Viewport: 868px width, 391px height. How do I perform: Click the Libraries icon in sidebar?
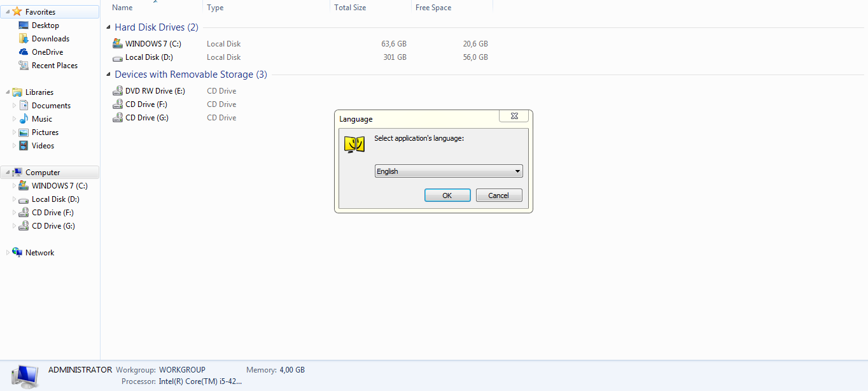click(17, 92)
